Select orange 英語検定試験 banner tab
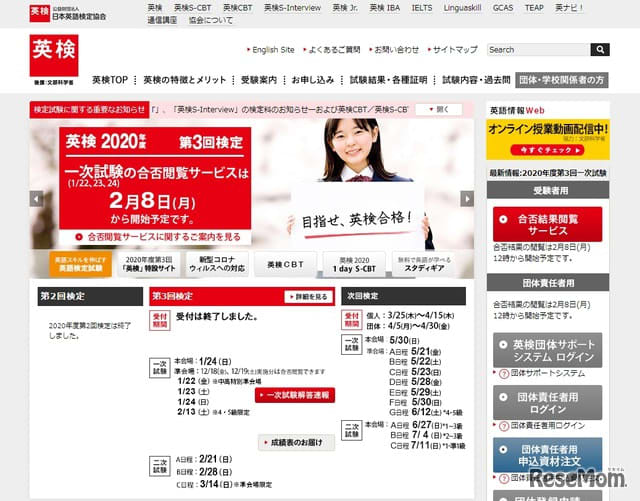640x501 pixels. click(80, 264)
